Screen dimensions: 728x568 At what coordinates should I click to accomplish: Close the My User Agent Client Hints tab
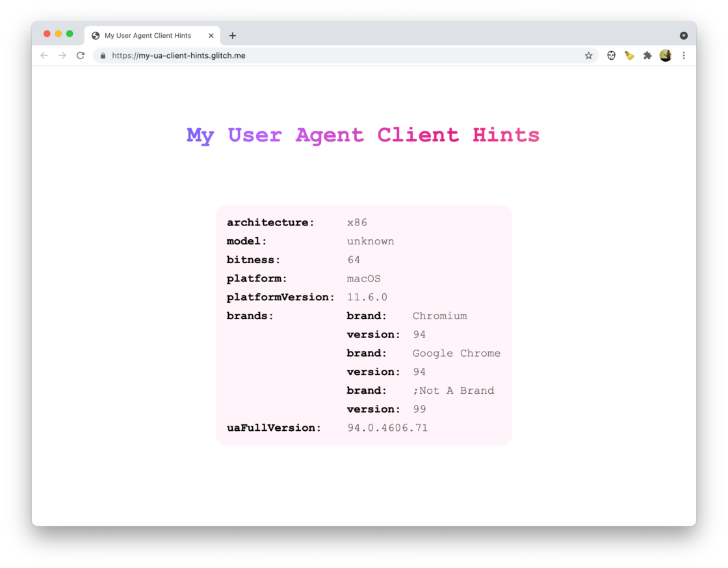tap(210, 35)
